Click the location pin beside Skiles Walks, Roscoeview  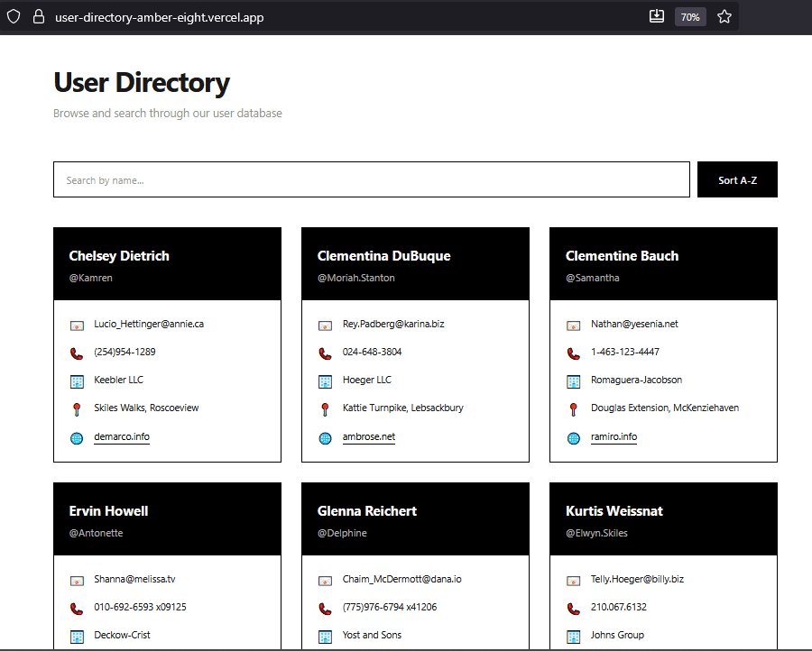pyautogui.click(x=77, y=408)
